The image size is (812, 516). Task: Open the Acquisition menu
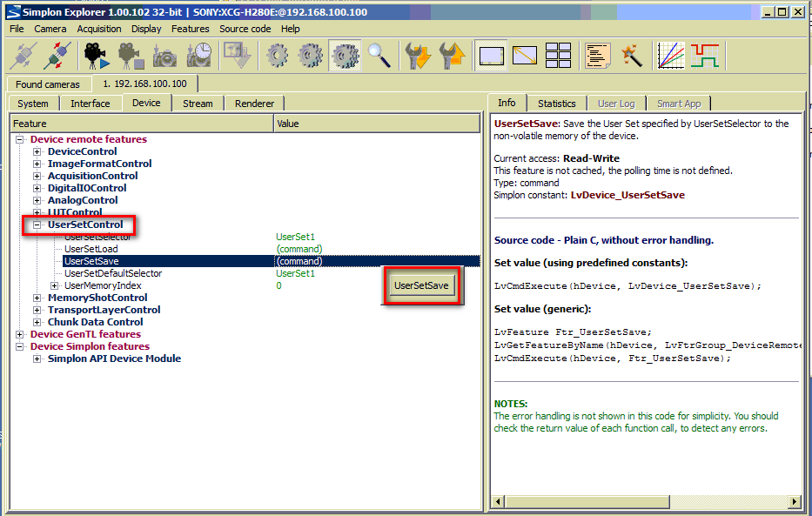pos(99,29)
